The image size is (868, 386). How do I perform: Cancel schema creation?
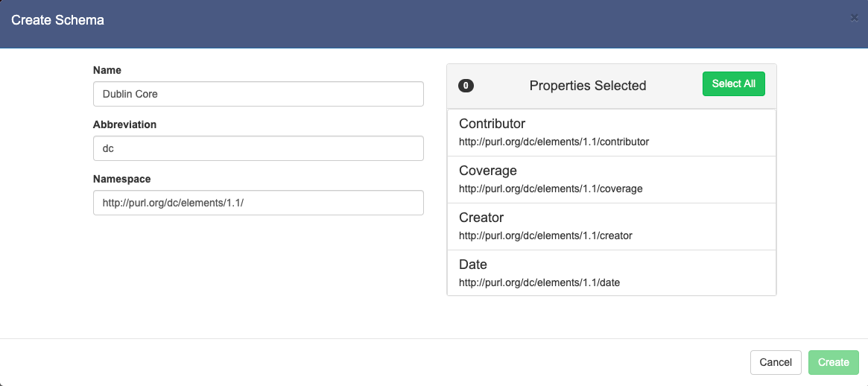click(776, 362)
